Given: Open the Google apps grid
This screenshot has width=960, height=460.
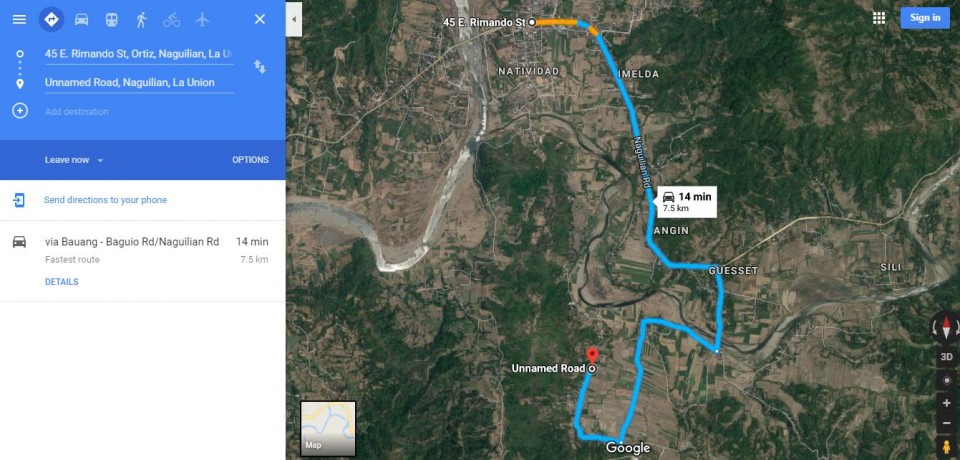Looking at the screenshot, I should pyautogui.click(x=879, y=18).
